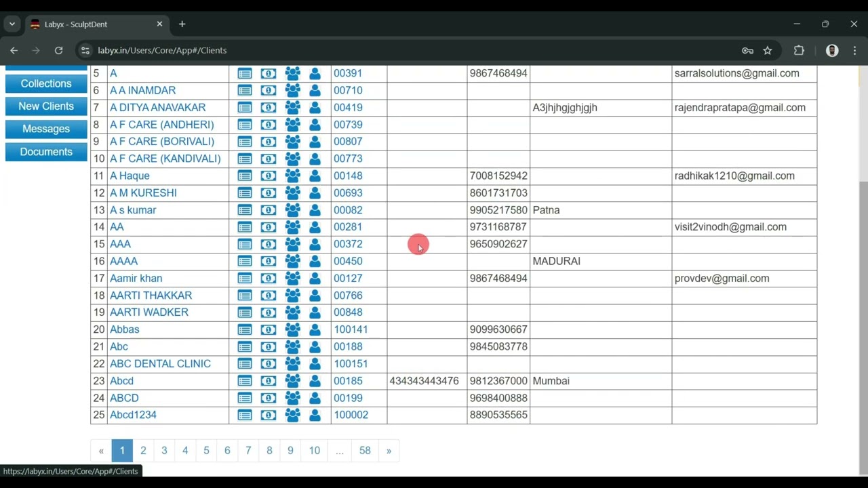The height and width of the screenshot is (488, 868).
Task: Click email sarralsolutions@gmail.com
Action: 736,73
